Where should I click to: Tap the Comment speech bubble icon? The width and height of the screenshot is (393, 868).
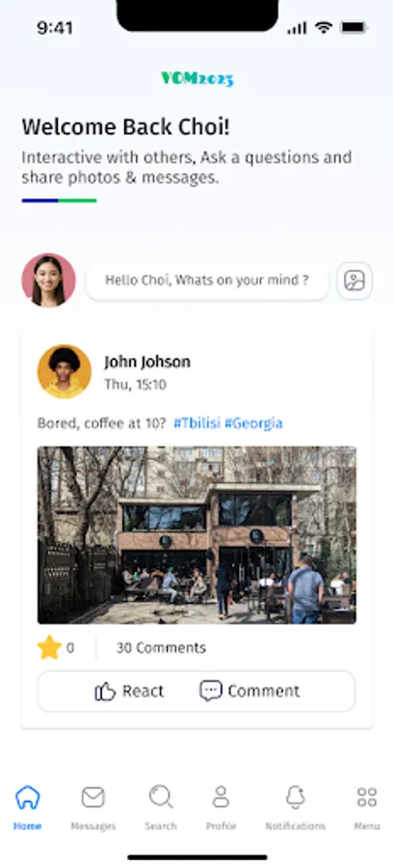pos(211,691)
